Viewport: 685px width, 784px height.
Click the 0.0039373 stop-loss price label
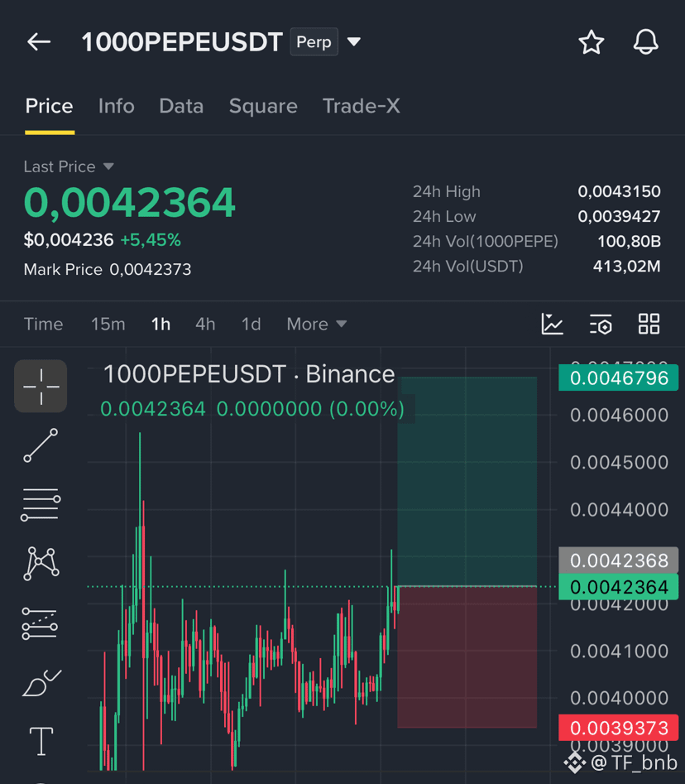pyautogui.click(x=619, y=728)
